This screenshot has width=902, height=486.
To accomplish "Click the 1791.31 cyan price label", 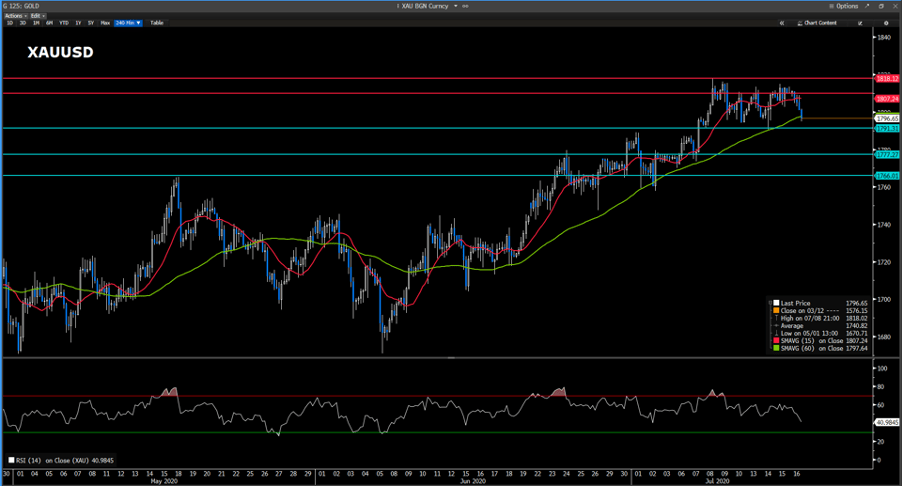I will pyautogui.click(x=887, y=128).
